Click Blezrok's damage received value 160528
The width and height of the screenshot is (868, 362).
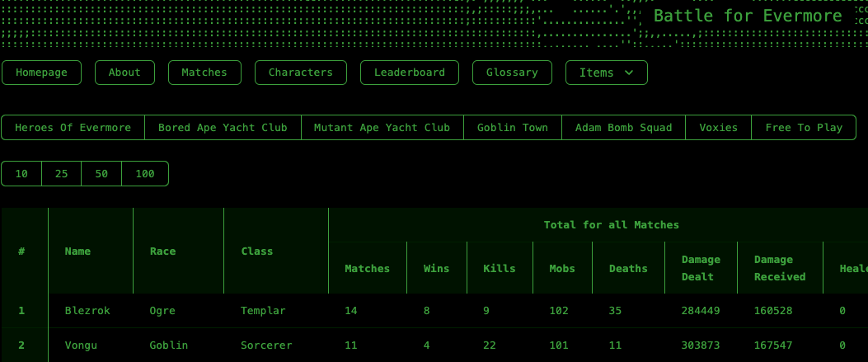coord(773,311)
